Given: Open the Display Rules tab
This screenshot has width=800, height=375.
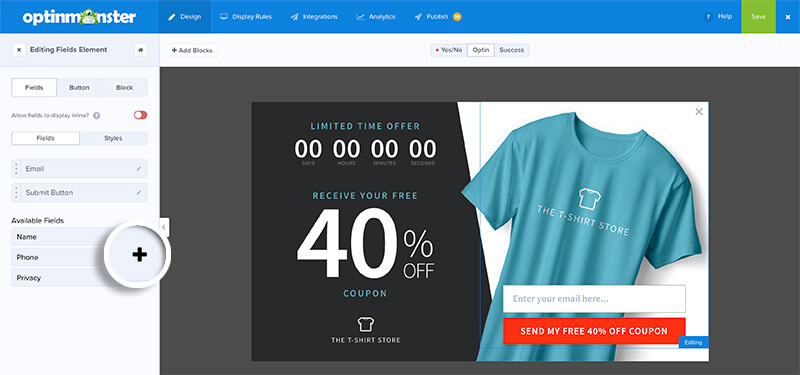Looking at the screenshot, I should pyautogui.click(x=246, y=17).
